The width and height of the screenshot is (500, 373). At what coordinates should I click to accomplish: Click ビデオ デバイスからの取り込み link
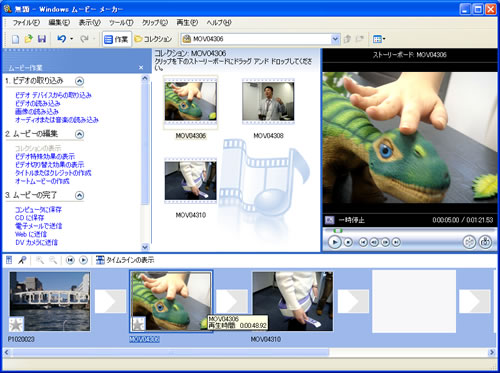click(53, 95)
